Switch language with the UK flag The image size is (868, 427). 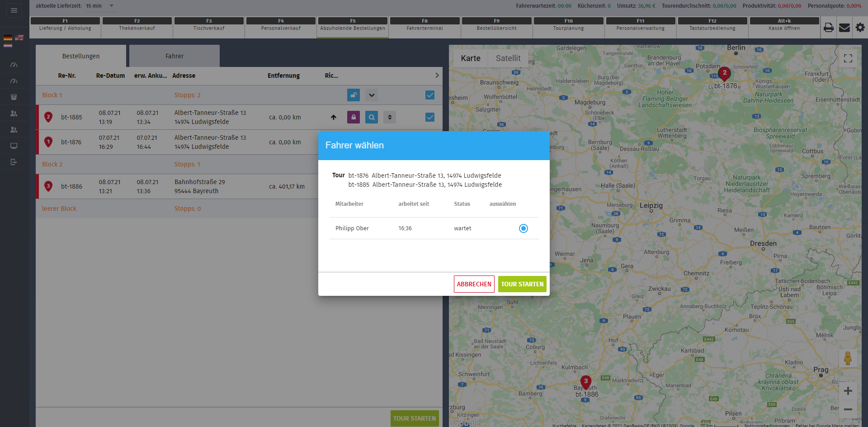19,38
